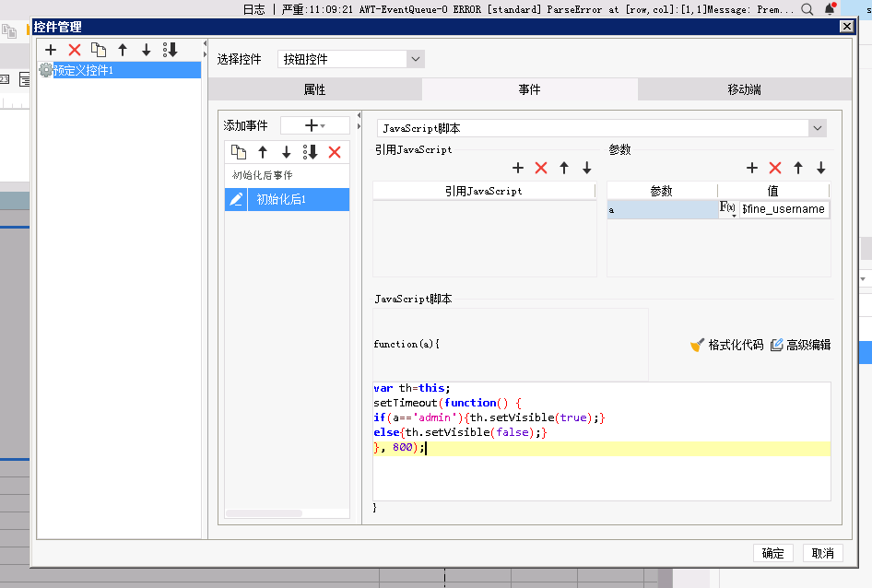The height and width of the screenshot is (588, 872).
Task: Open the F(x) formula type selector
Action: coord(728,209)
